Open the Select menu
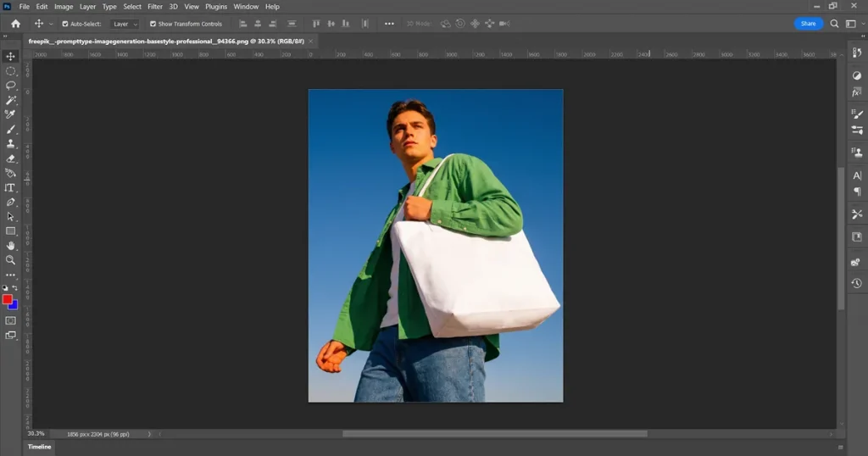 click(x=132, y=7)
